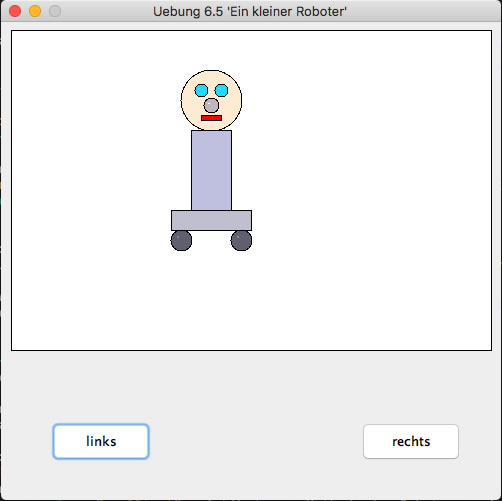This screenshot has width=502, height=501.
Task: Click the robot's right cyan eye
Action: point(221,90)
